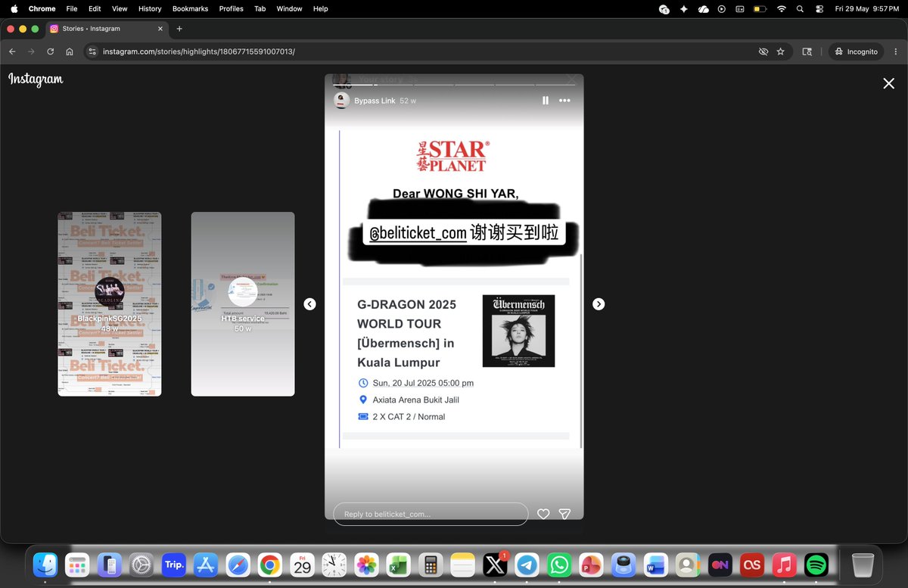
Task: Go to the next story
Action: click(x=599, y=303)
